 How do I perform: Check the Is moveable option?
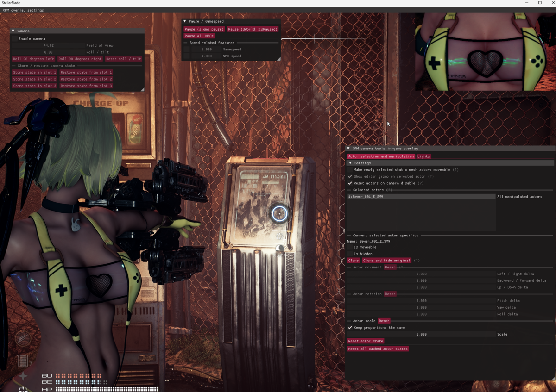click(350, 247)
